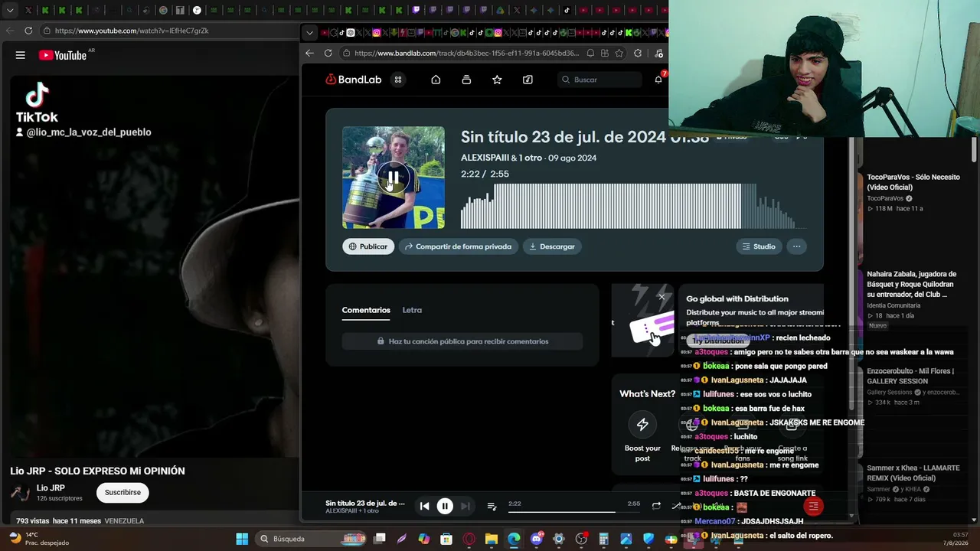Open TocoParaVos Sólo Necesito suggested video
Image resolution: width=980 pixels, height=551 pixels.
913,181
